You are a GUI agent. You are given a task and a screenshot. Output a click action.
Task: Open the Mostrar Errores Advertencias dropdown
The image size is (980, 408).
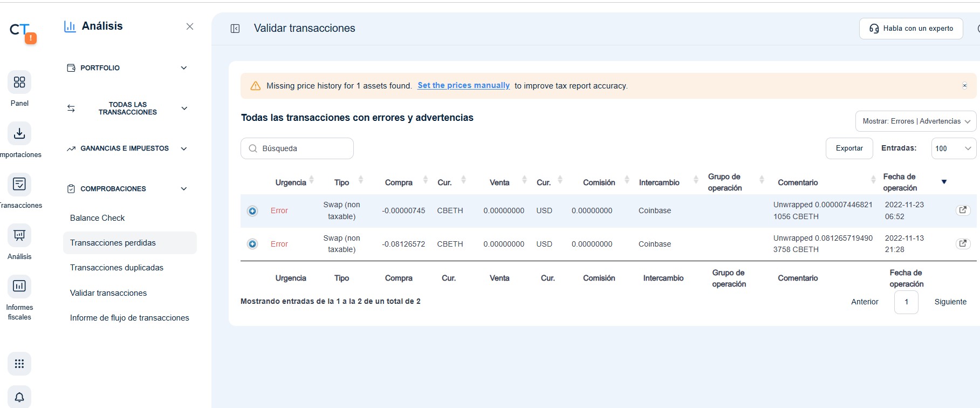point(916,121)
